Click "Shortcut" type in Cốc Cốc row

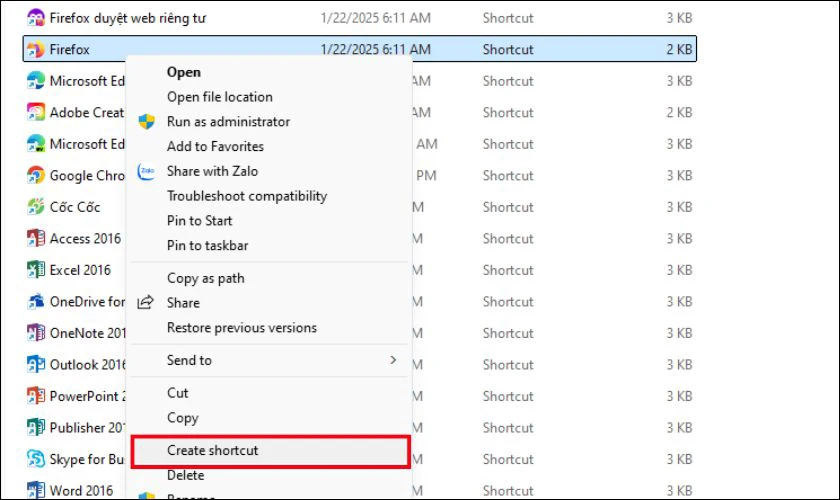[508, 207]
